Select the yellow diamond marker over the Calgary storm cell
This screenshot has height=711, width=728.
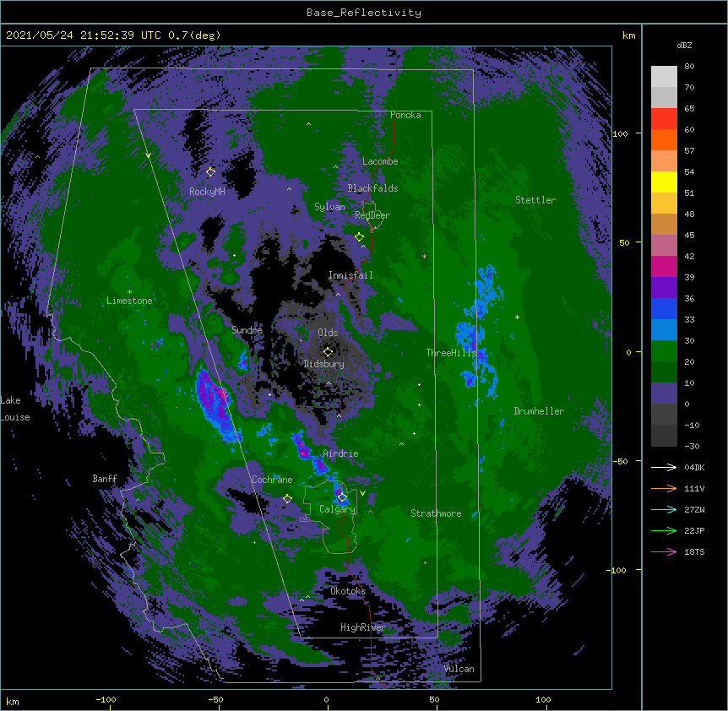pyautogui.click(x=342, y=497)
